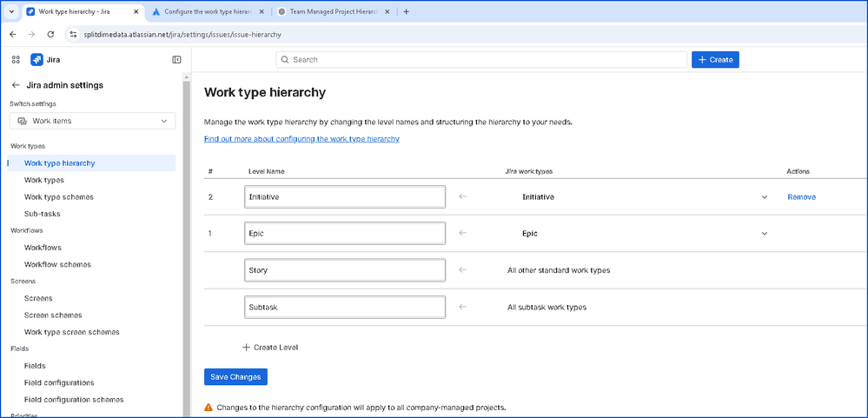Click the warning triangle icon
This screenshot has width=868, height=418.
209,408
